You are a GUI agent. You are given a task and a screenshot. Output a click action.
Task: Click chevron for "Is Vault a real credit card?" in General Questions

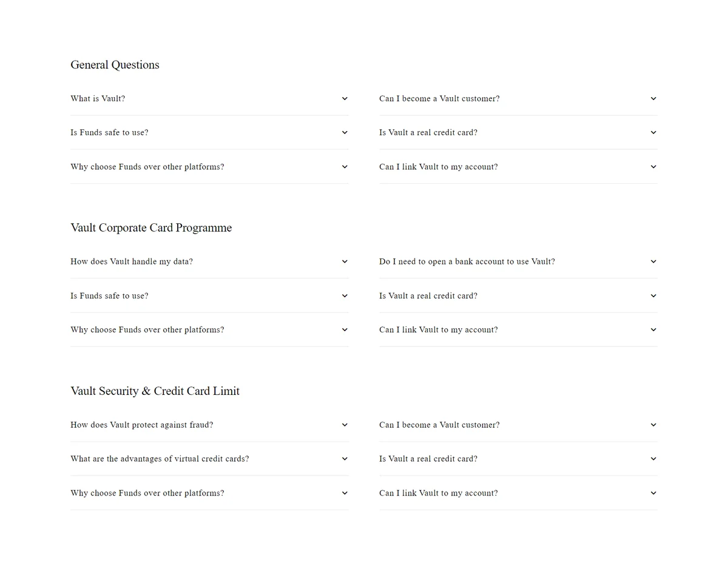[x=653, y=132]
